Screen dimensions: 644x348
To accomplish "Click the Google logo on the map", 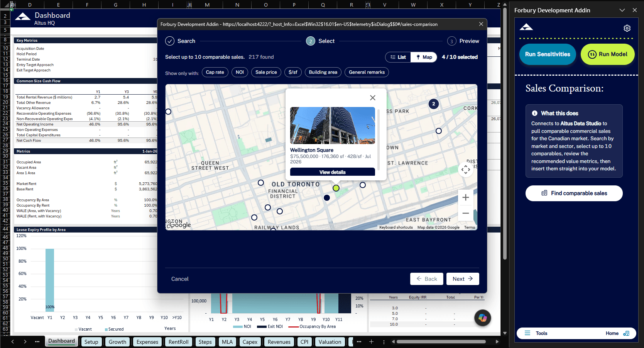I will click(180, 225).
